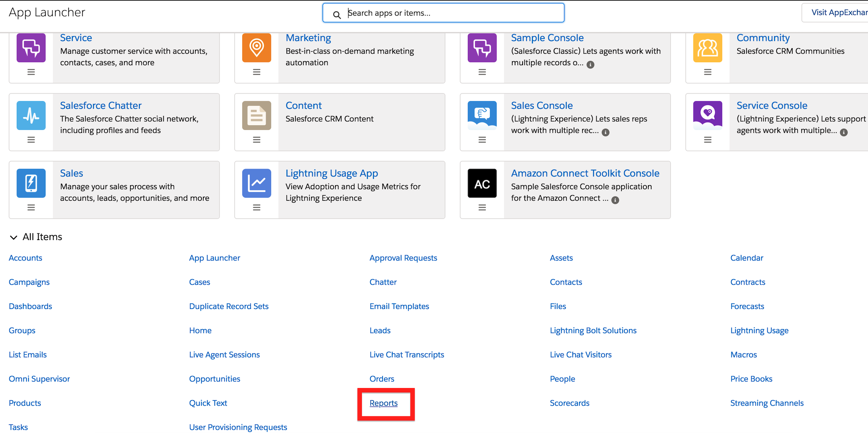Open the Calendar item
Viewport: 868px width, 433px height.
point(747,258)
